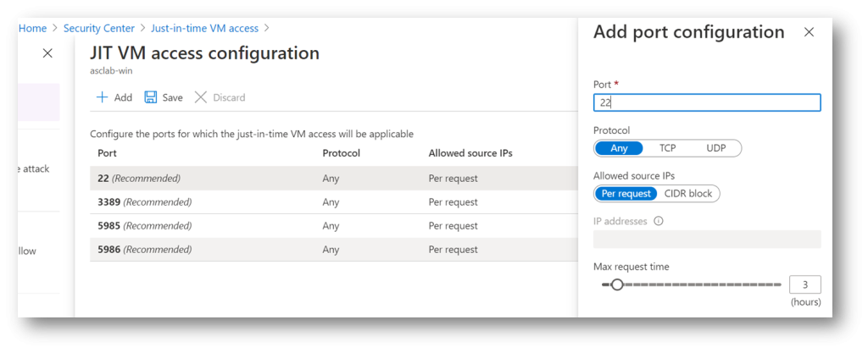Select the port 3389 row
Screen dimensions: 868x353
click(x=334, y=202)
